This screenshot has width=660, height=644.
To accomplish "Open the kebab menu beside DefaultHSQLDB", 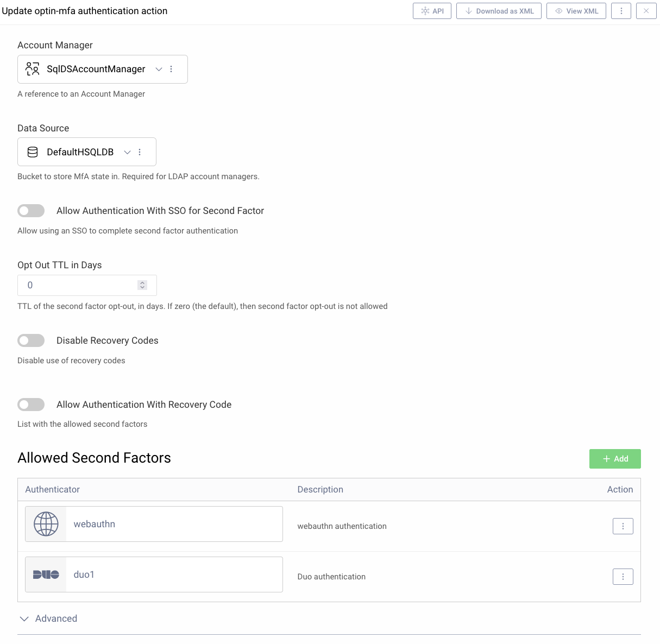I will 140,151.
